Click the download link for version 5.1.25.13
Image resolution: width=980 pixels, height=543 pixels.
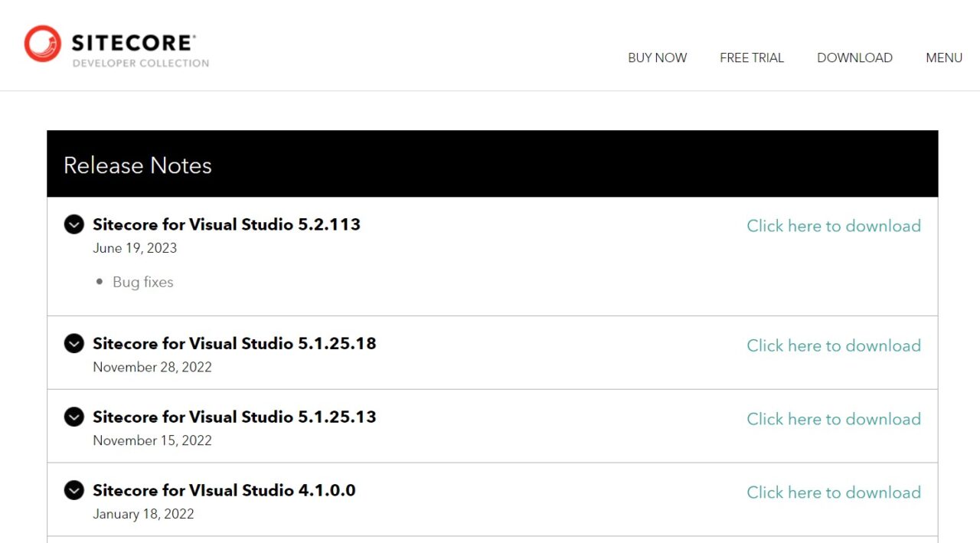pos(833,419)
